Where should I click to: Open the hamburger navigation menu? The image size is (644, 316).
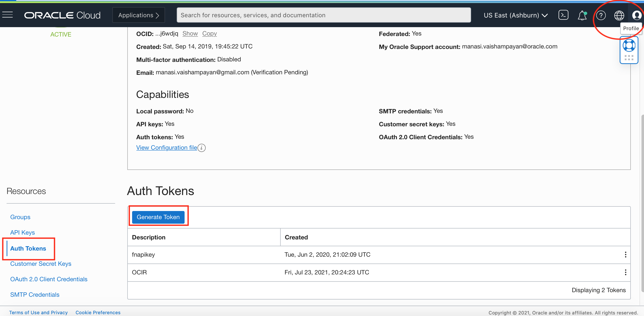[x=8, y=15]
